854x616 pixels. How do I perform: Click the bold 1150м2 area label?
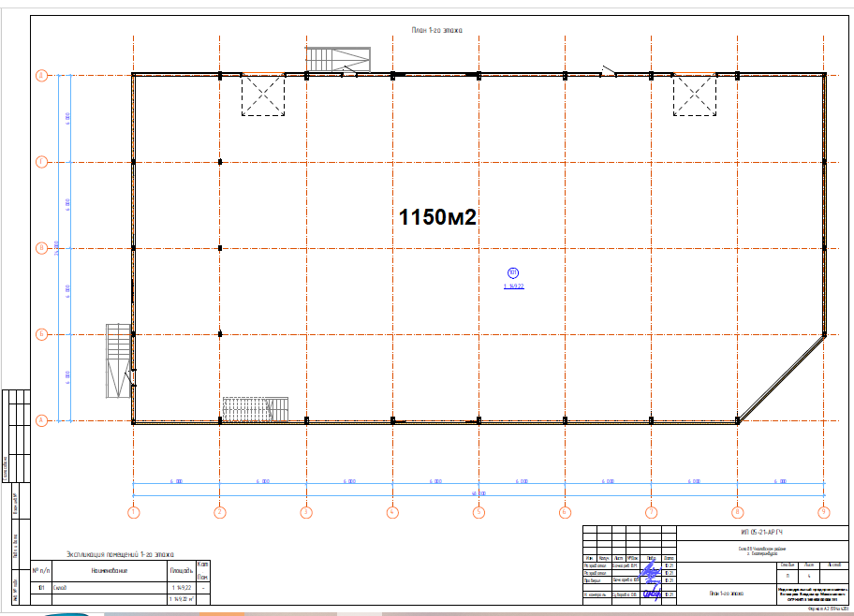coord(438,218)
